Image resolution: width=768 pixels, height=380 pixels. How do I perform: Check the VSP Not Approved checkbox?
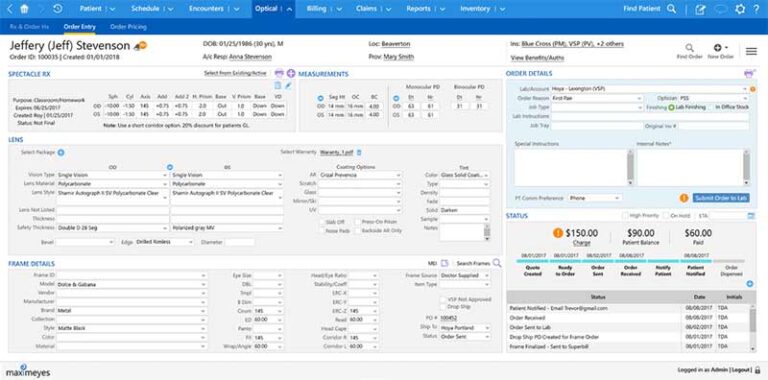[443, 299]
